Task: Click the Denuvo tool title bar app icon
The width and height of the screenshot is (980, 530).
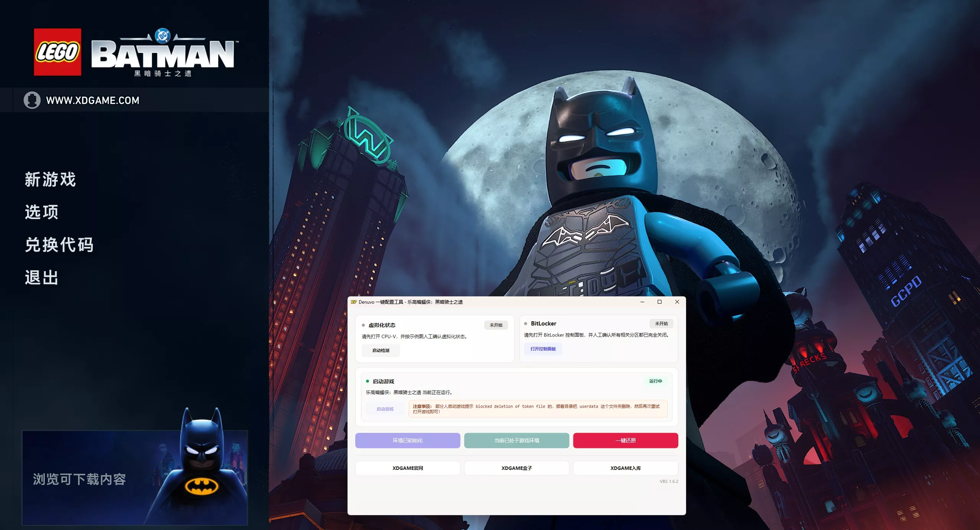Action: tap(354, 302)
